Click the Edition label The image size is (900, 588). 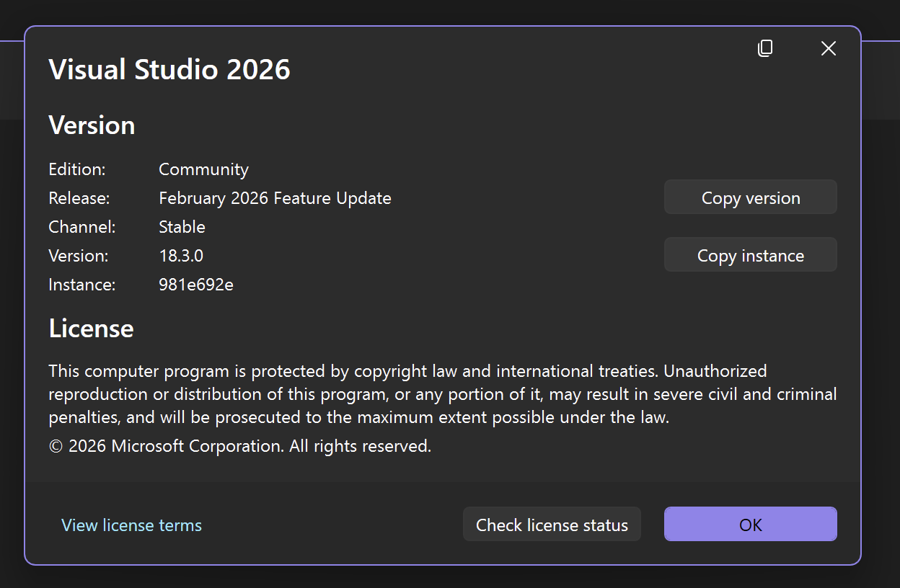point(76,169)
